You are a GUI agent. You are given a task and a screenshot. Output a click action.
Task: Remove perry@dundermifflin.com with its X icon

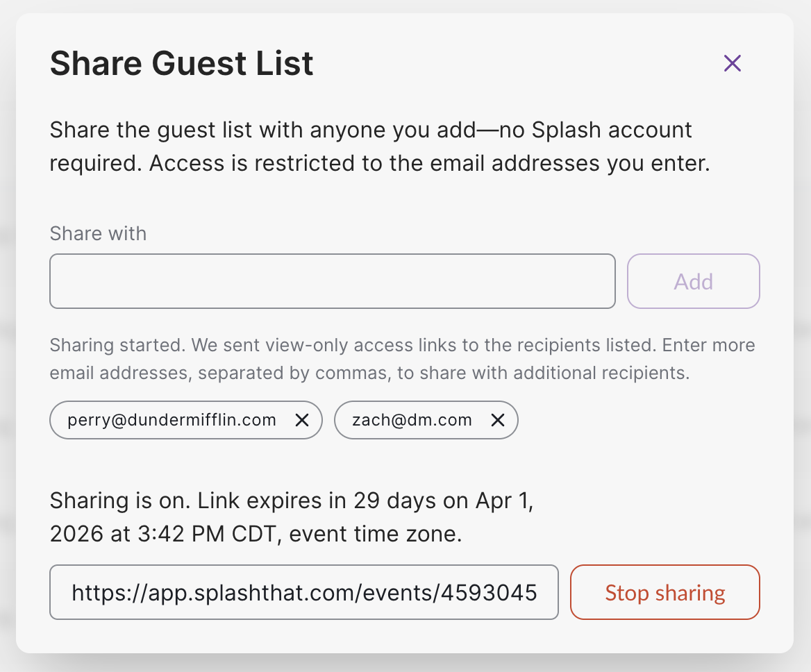[x=302, y=420]
